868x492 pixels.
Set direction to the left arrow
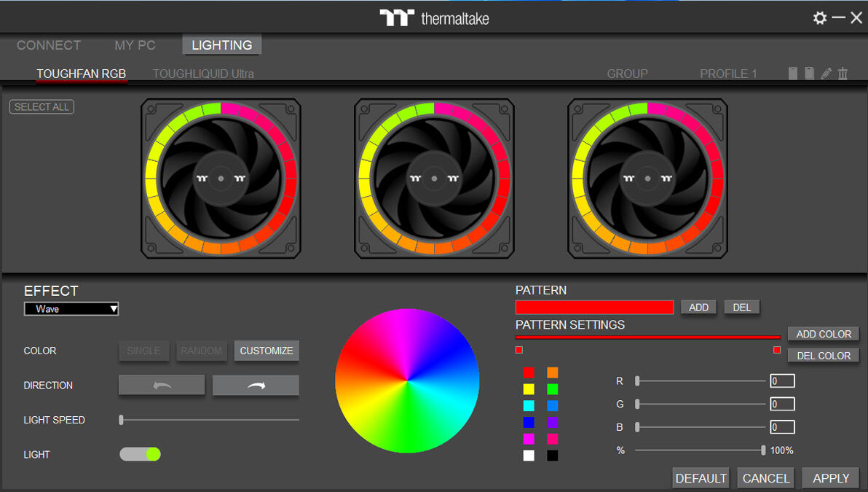pos(162,385)
